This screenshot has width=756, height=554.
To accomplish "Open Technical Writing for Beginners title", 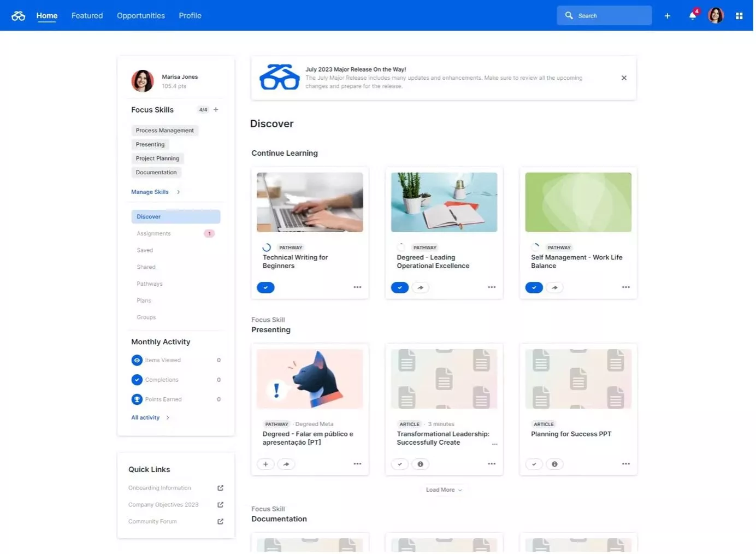I will [296, 262].
